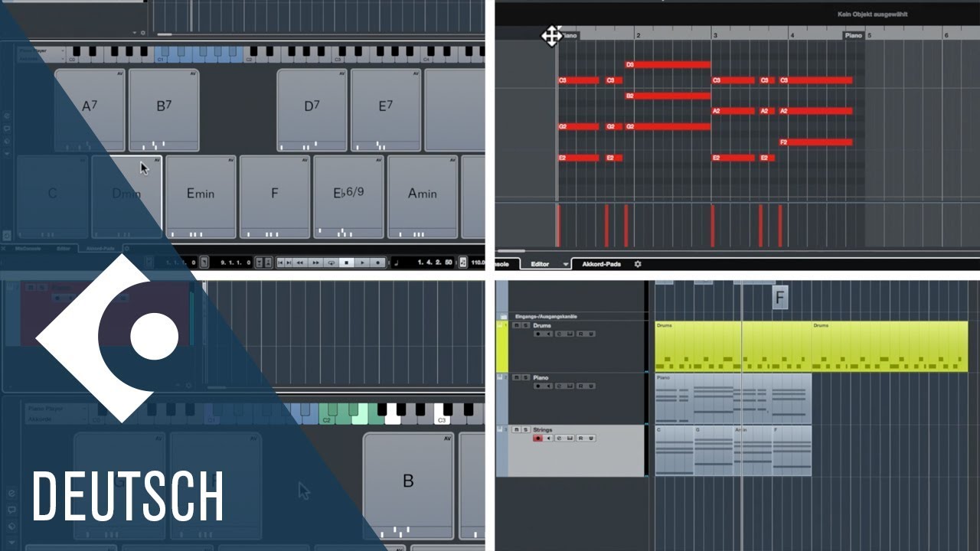Mute the Piano track
This screenshot has height=551, width=980.
click(517, 377)
